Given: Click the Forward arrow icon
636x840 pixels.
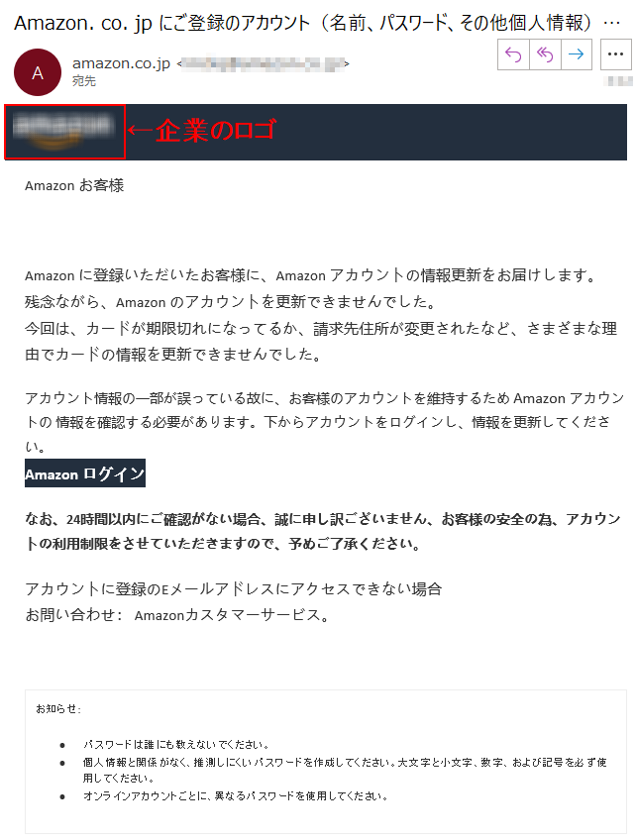Looking at the screenshot, I should tap(577, 54).
